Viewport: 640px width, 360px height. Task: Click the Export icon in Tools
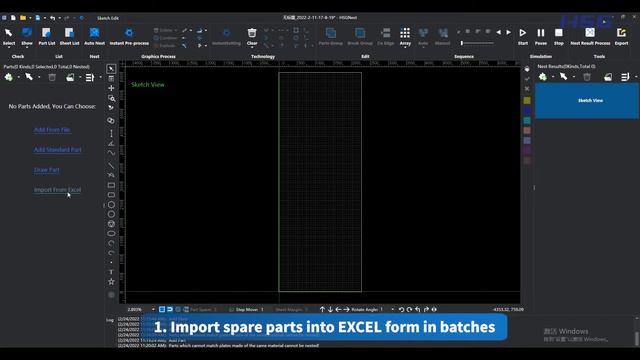621,33
